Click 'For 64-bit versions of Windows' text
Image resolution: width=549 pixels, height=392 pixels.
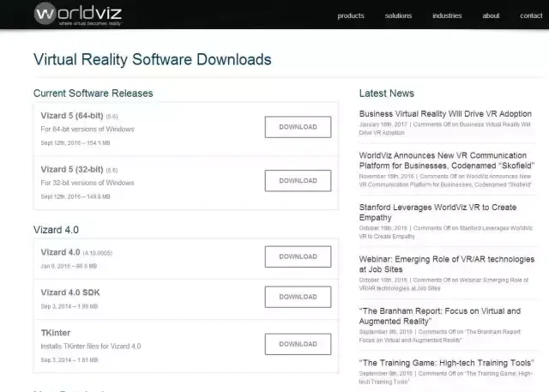pyautogui.click(x=87, y=130)
